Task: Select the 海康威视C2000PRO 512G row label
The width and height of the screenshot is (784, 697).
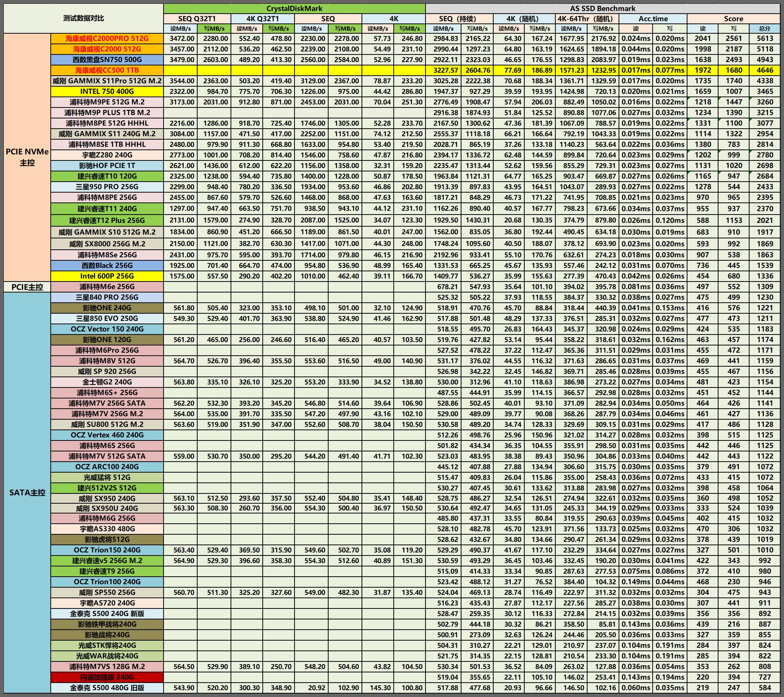Action: pos(107,38)
